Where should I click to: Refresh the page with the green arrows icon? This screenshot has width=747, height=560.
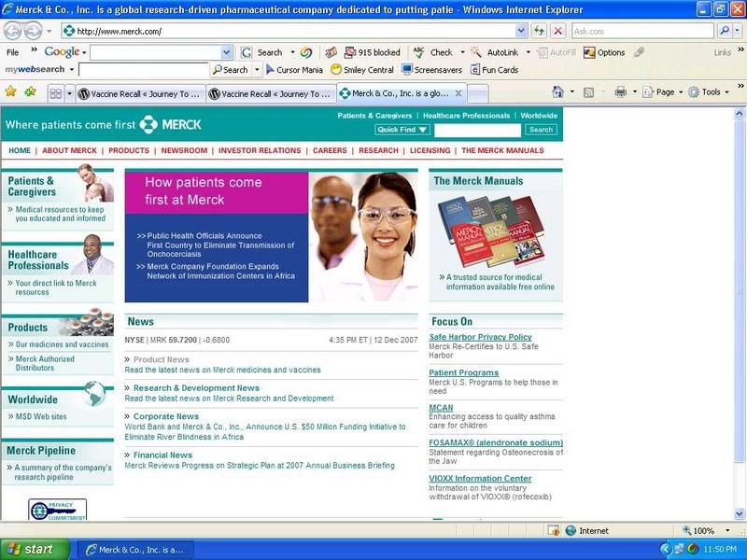[539, 31]
